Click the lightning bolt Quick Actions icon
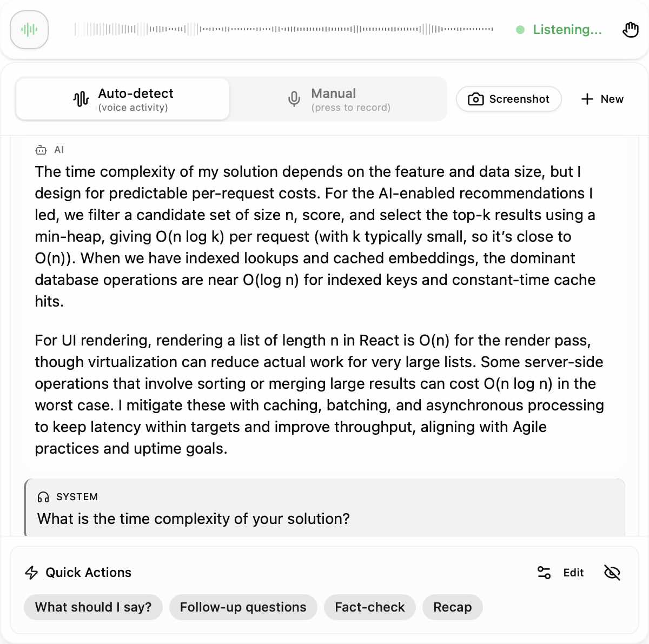The width and height of the screenshot is (649, 644). coord(31,572)
